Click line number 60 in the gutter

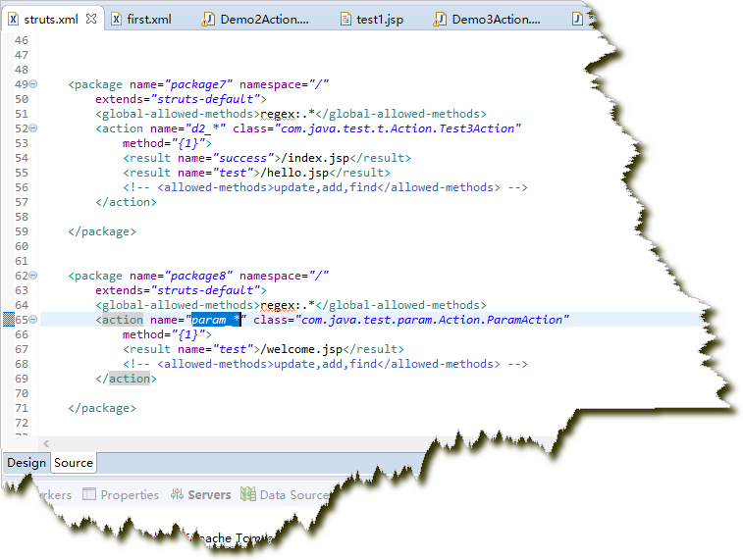point(22,246)
